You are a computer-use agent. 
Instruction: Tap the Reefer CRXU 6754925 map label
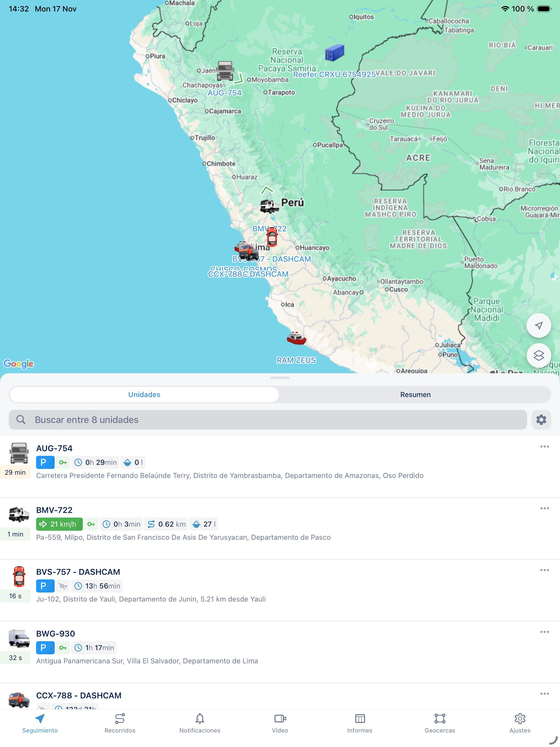(x=334, y=75)
